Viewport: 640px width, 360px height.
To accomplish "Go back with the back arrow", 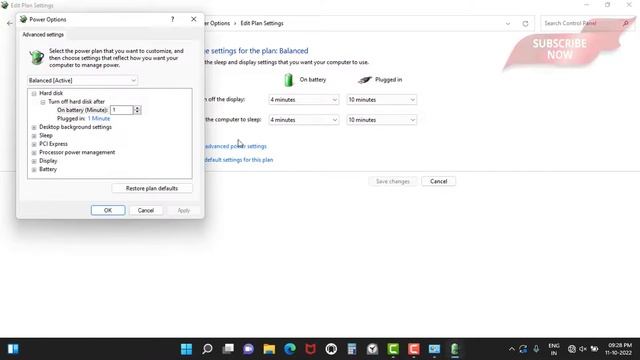I will [x=9, y=23].
